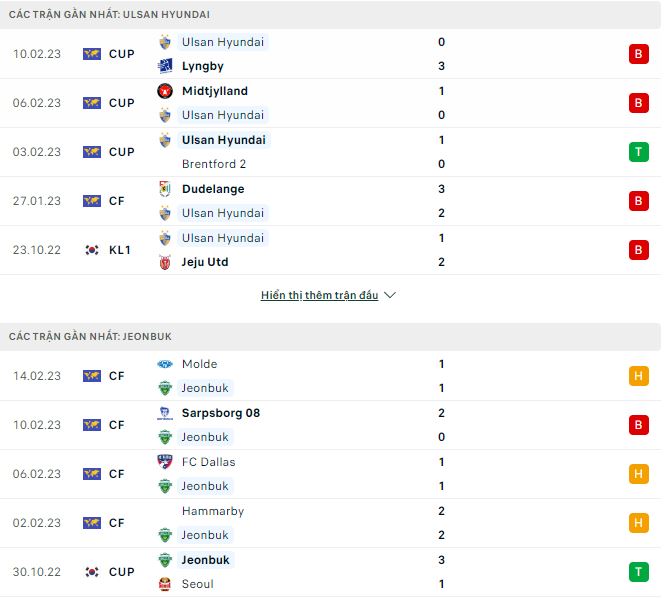667x598 pixels.
Task: Click the Sarpsborg 08 team crest icon
Action: [165, 413]
